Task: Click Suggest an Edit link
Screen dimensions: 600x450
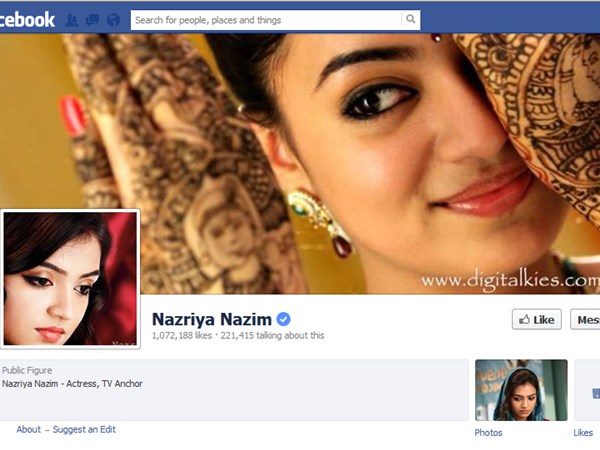Action: (x=84, y=429)
